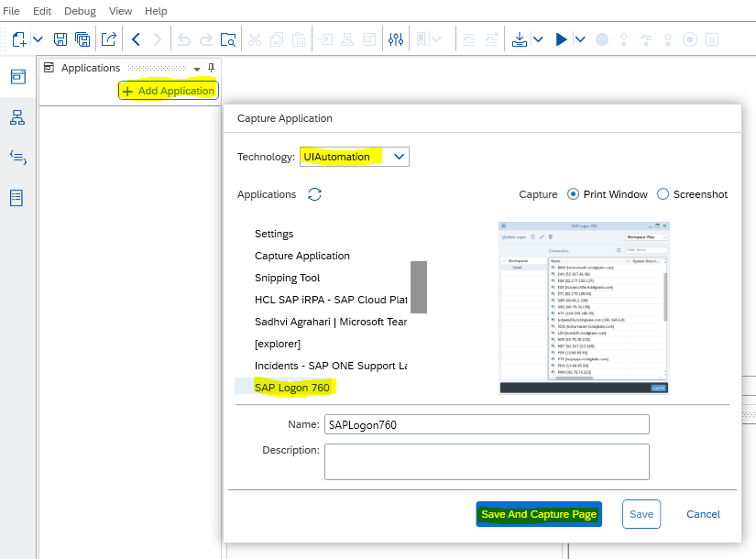Click the scissors cut icon
Screen dimensions: 756x559
click(x=255, y=39)
